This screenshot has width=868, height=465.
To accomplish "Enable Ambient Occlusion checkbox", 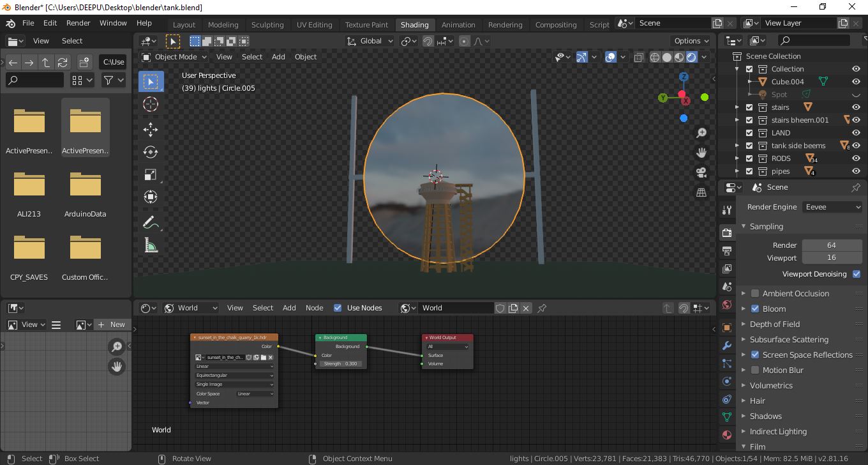I will click(755, 293).
